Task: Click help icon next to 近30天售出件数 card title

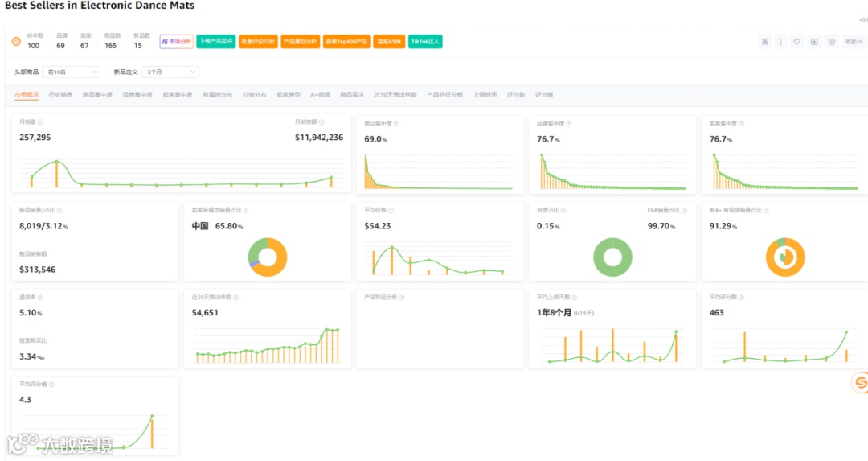Action: pyautogui.click(x=235, y=298)
